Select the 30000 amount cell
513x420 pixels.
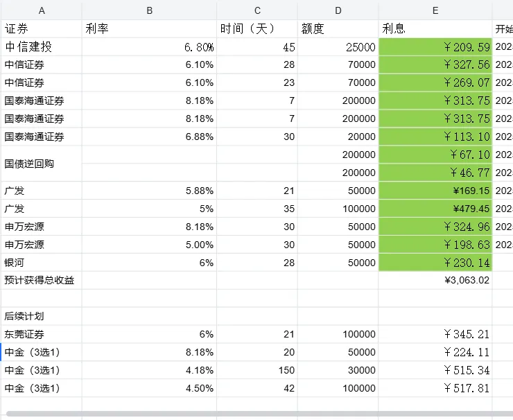pos(338,370)
